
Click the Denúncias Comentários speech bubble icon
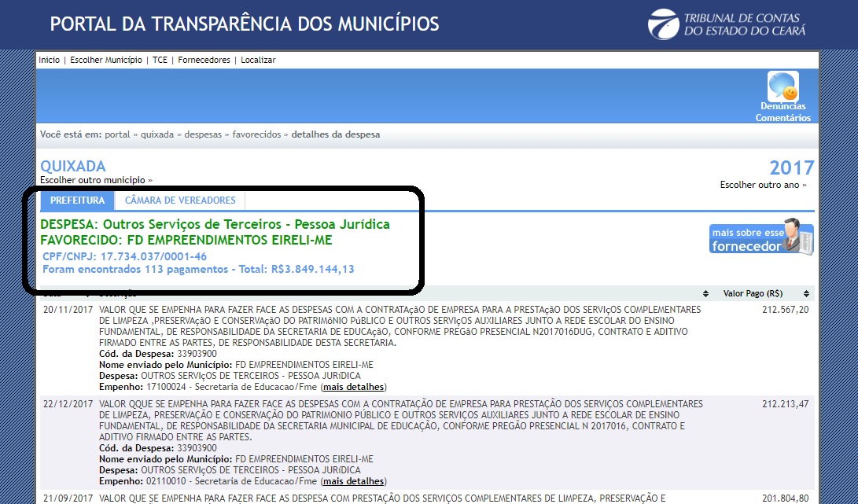(783, 86)
